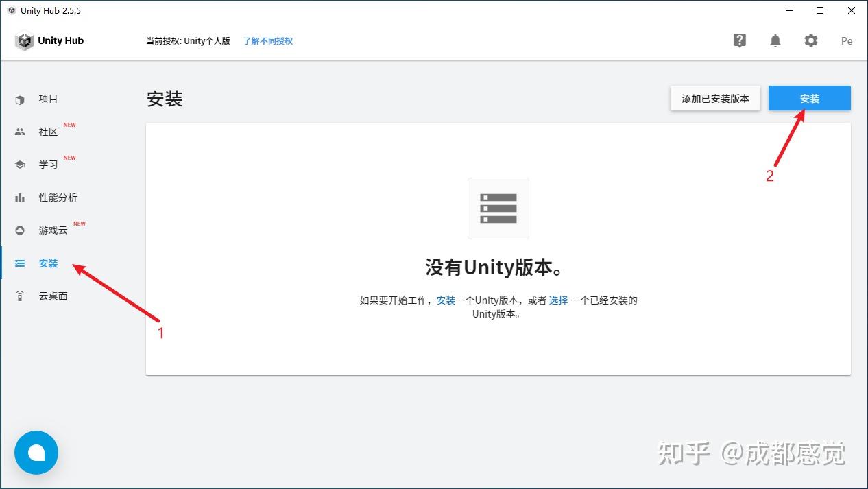
Task: Open the 项目 (Projects) section
Action: [x=48, y=98]
